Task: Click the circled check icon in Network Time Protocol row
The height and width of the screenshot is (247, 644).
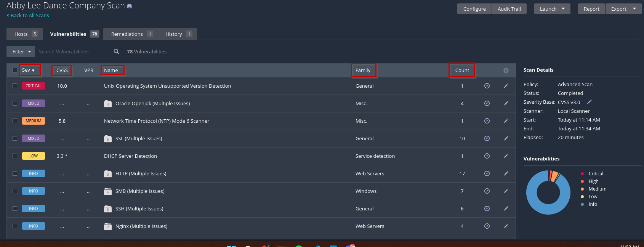Action: pyautogui.click(x=487, y=121)
